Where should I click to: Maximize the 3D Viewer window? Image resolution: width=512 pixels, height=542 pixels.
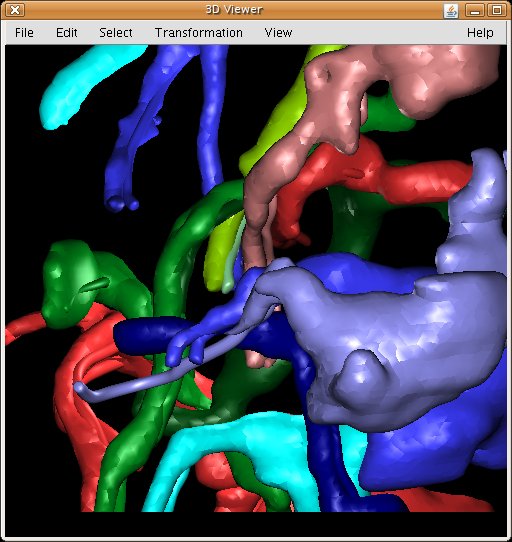click(x=497, y=10)
